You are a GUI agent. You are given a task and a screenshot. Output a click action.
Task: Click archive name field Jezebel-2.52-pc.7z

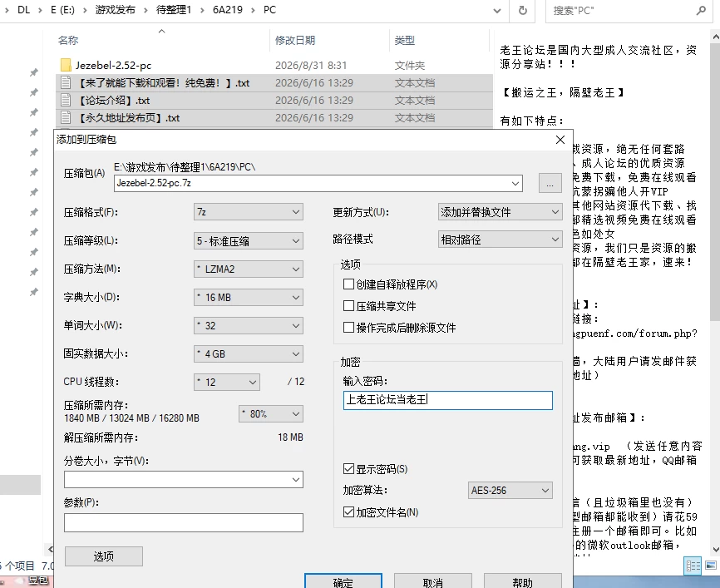(x=318, y=183)
